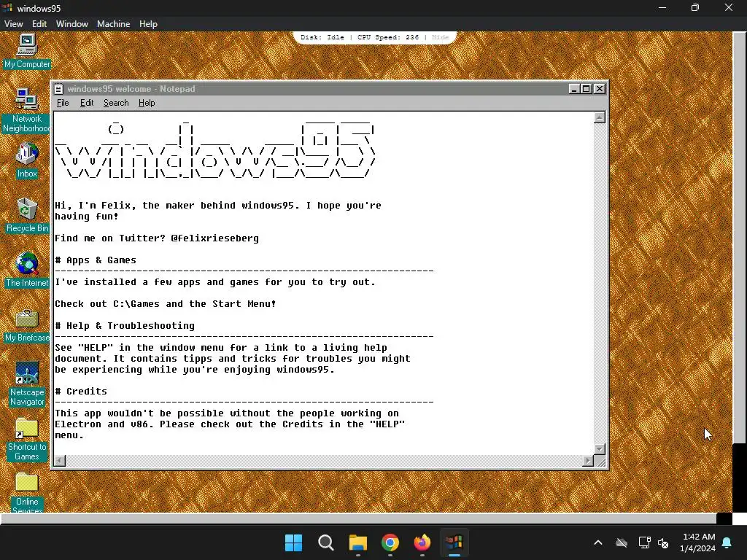The width and height of the screenshot is (747, 560).
Task: Click the windows95 app taskbar icon
Action: [x=454, y=542]
